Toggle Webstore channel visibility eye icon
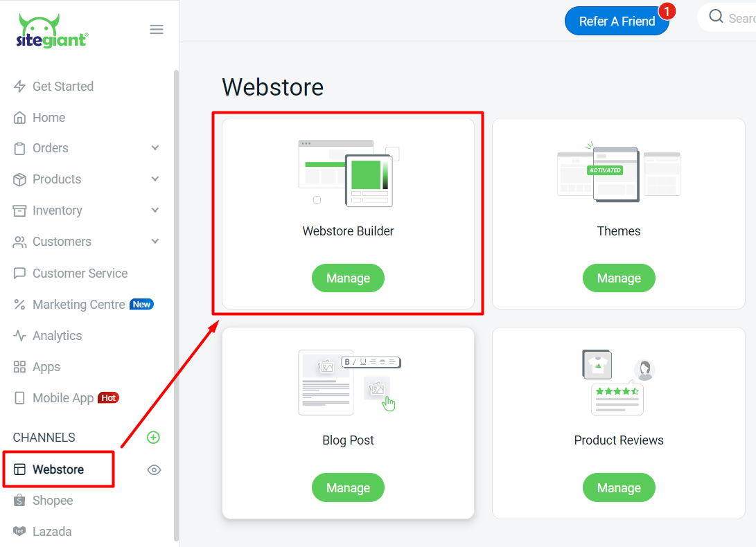 [154, 469]
